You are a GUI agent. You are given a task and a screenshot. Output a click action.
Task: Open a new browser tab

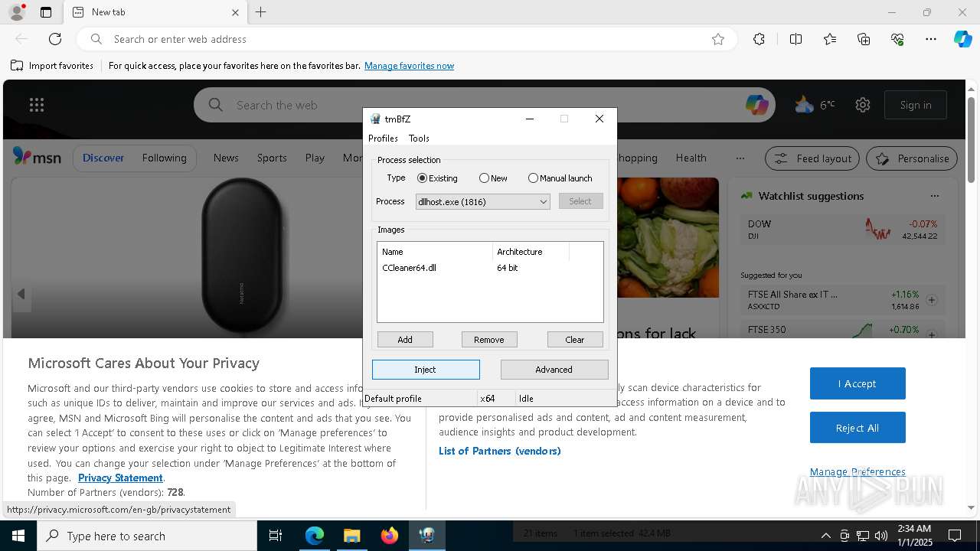coord(261,12)
